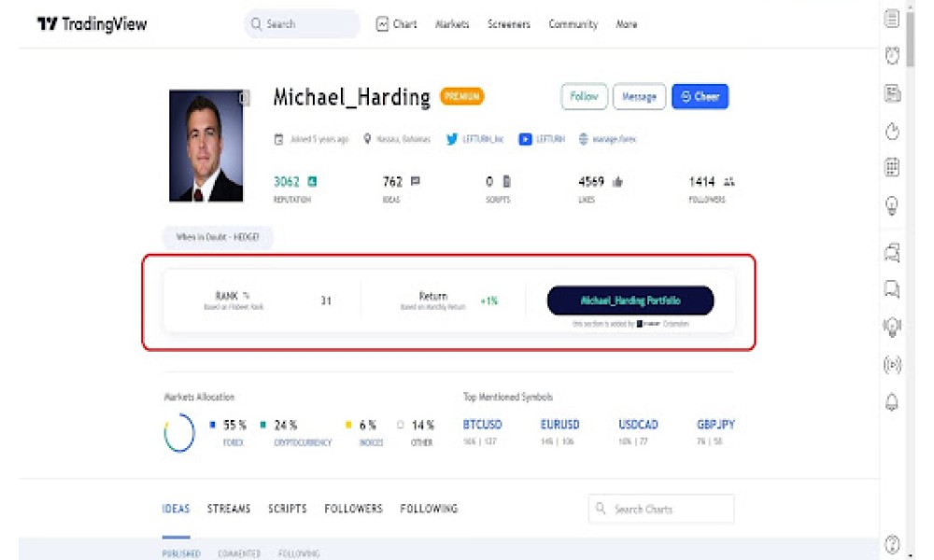Click the INDICES allocation link
Image resolution: width=934 pixels, height=560 pixels.
tap(371, 442)
